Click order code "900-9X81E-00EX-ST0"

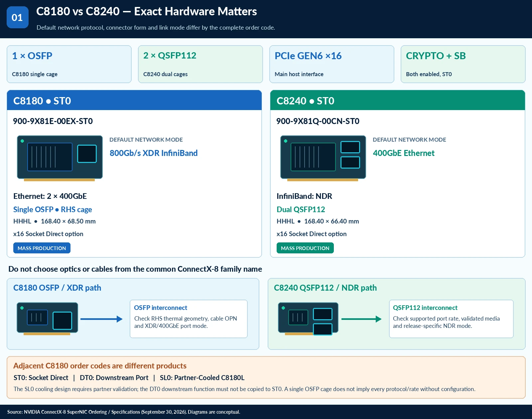tap(53, 121)
